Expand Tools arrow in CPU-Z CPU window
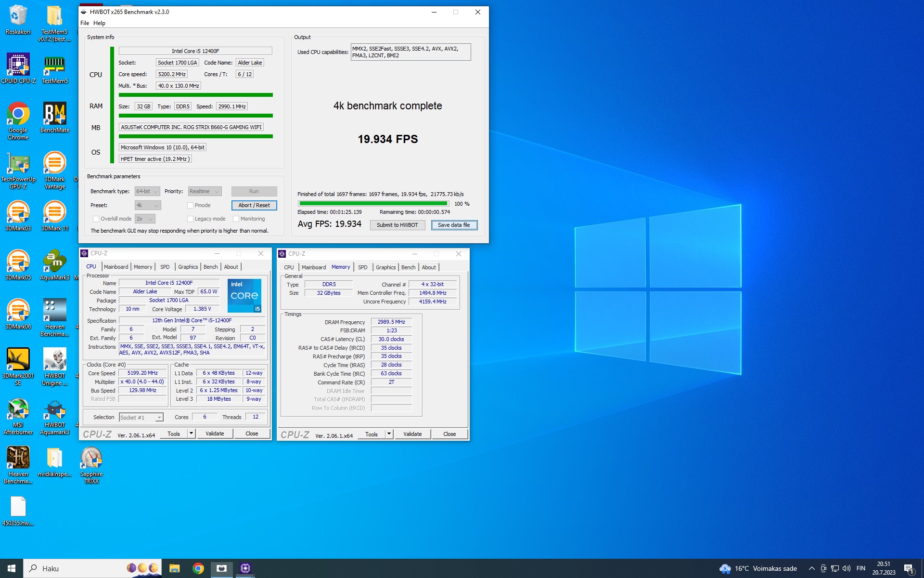This screenshot has width=924, height=578. 191,433
